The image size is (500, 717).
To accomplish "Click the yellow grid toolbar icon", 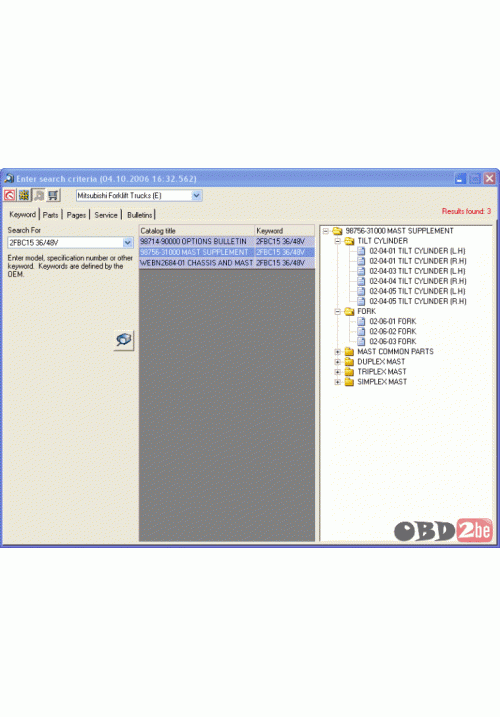I will point(24,195).
